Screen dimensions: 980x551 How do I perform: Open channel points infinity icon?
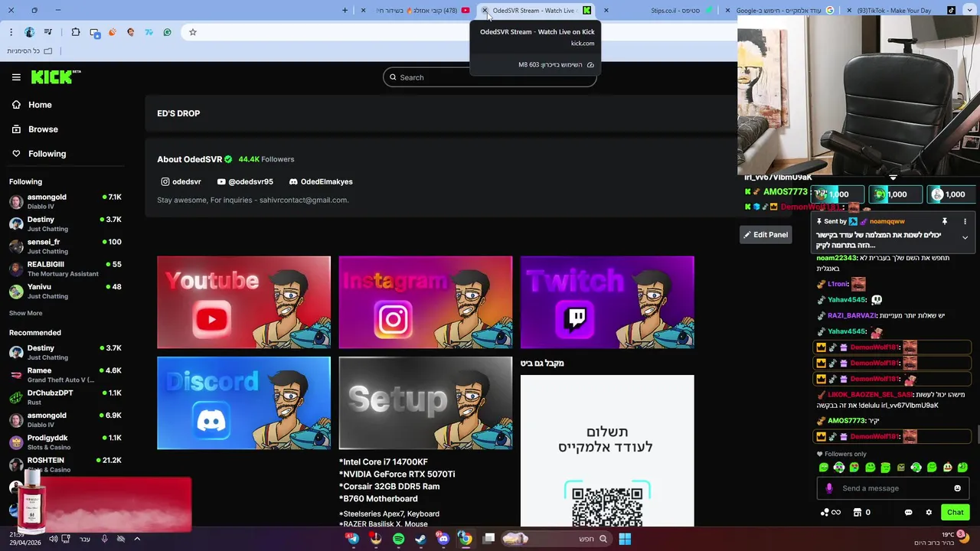click(x=831, y=513)
